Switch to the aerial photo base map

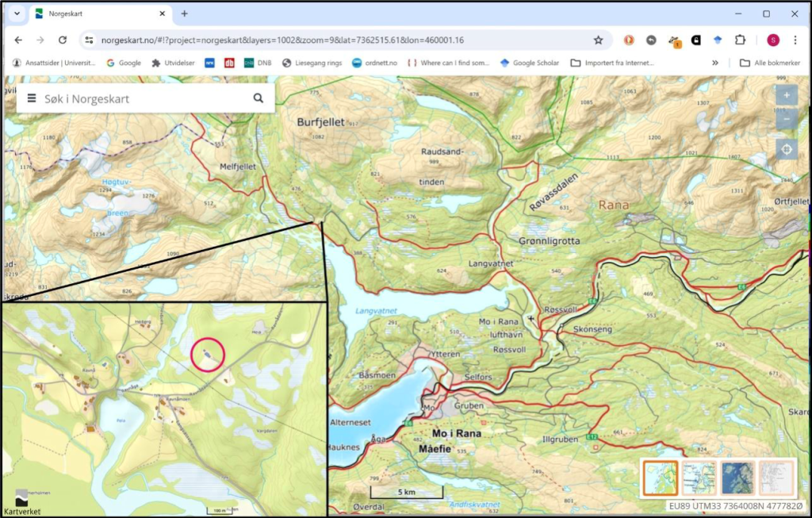click(x=737, y=478)
